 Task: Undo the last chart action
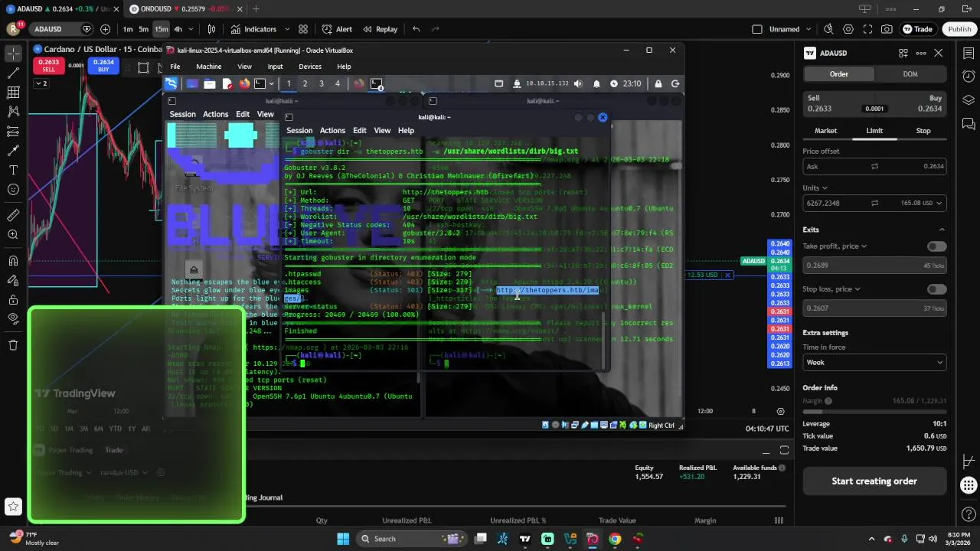[x=416, y=29]
